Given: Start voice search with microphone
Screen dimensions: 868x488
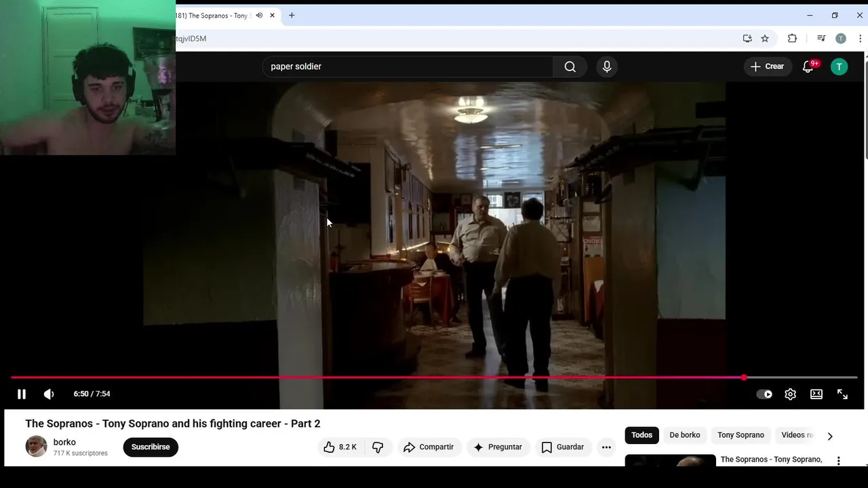Looking at the screenshot, I should (x=607, y=66).
